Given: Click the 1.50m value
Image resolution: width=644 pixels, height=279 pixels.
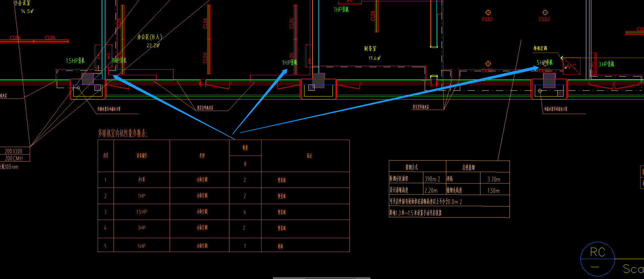Looking at the screenshot, I should [494, 191].
